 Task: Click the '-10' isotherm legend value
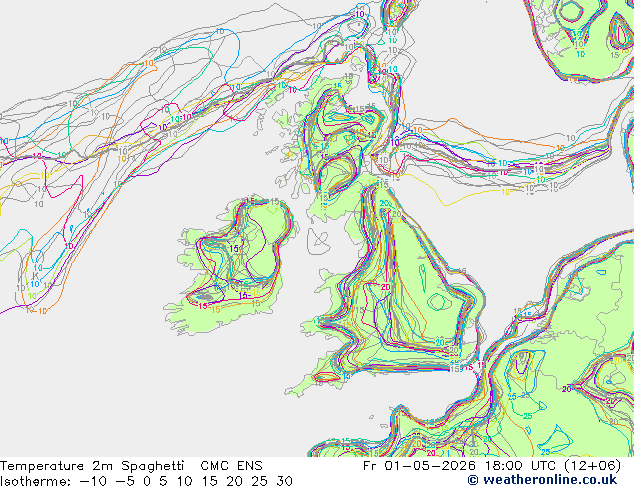94,482
